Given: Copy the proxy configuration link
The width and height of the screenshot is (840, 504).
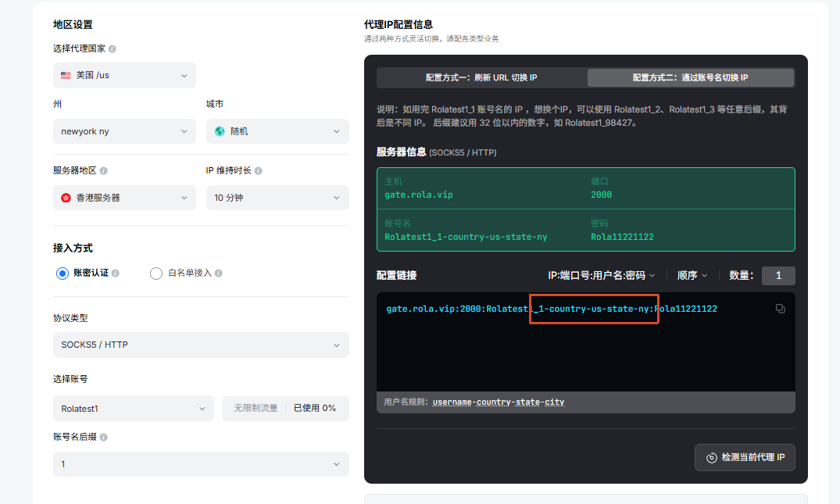Looking at the screenshot, I should pos(780,309).
